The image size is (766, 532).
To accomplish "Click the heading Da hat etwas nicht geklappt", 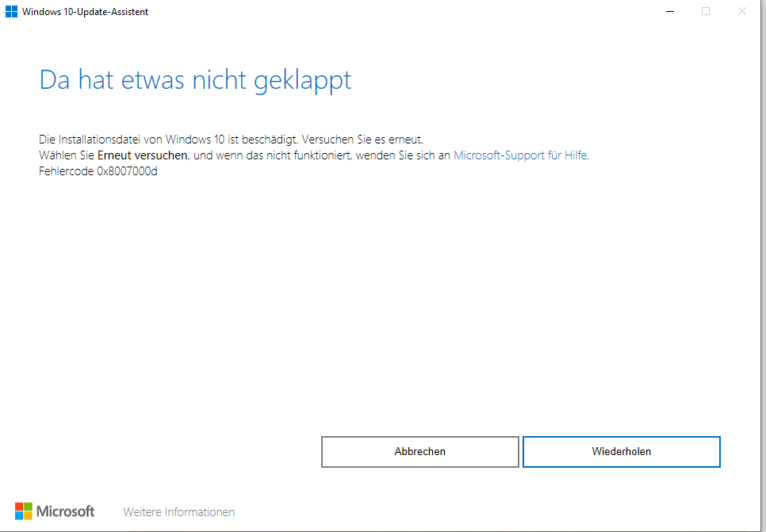I will tap(195, 80).
